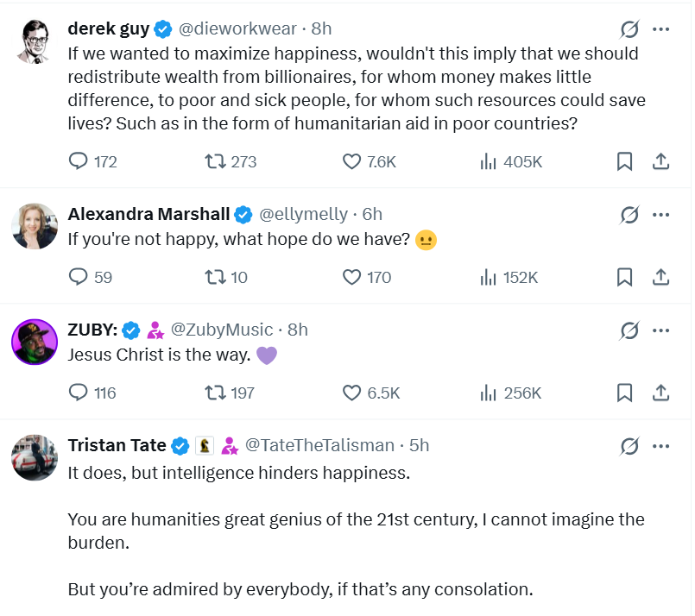Viewport: 695px width, 616px height.
Task: Like derek guy's wealth redistribution tweet
Action: [x=351, y=161]
